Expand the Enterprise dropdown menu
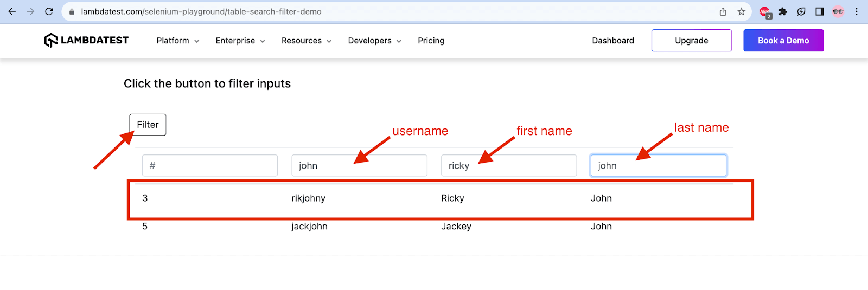This screenshot has width=868, height=290. 240,41
